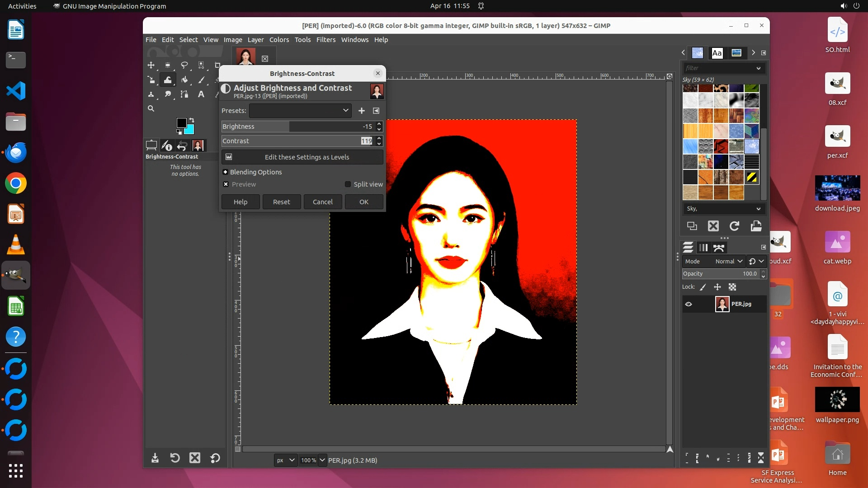Image resolution: width=868 pixels, height=488 pixels.
Task: Expand Blending Options section
Action: click(x=225, y=172)
